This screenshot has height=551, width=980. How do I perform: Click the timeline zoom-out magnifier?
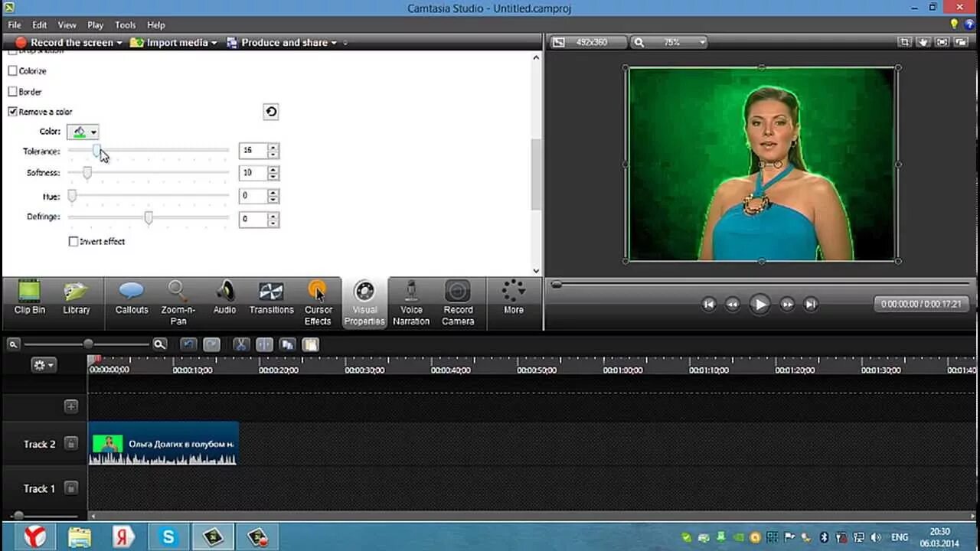(x=13, y=344)
